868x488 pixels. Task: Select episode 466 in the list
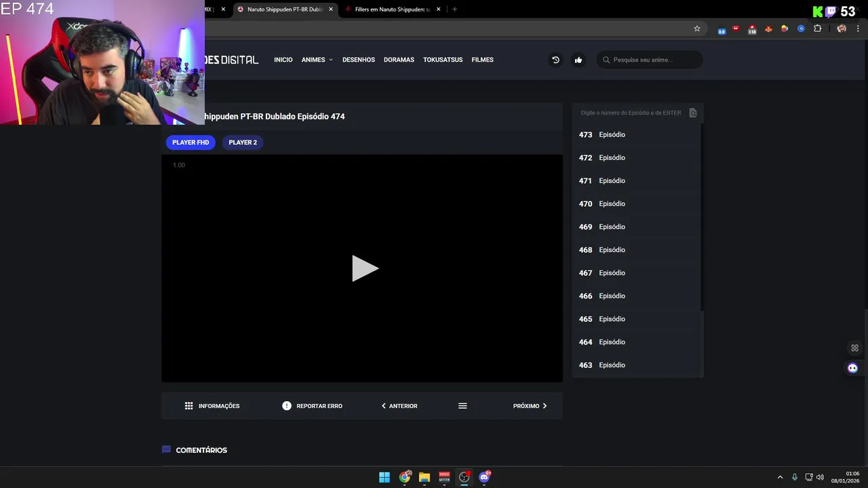pyautogui.click(x=635, y=296)
